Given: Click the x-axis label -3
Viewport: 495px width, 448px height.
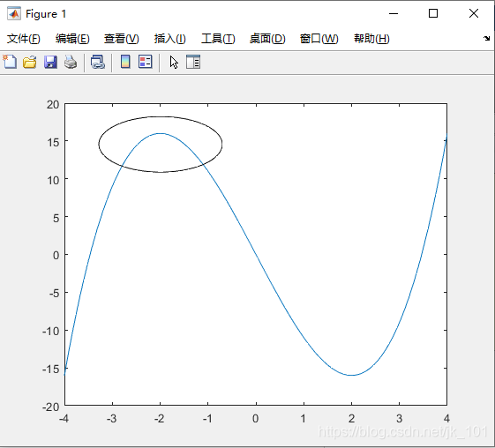Looking at the screenshot, I should click(112, 419).
